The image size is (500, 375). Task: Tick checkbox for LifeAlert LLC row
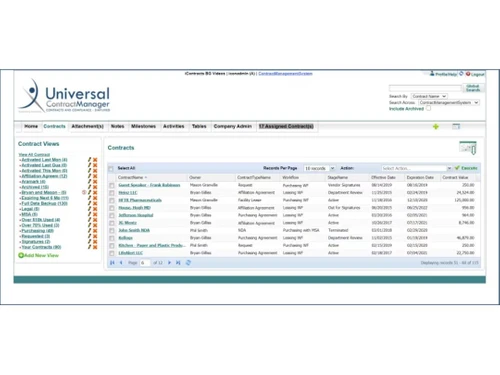pos(112,253)
